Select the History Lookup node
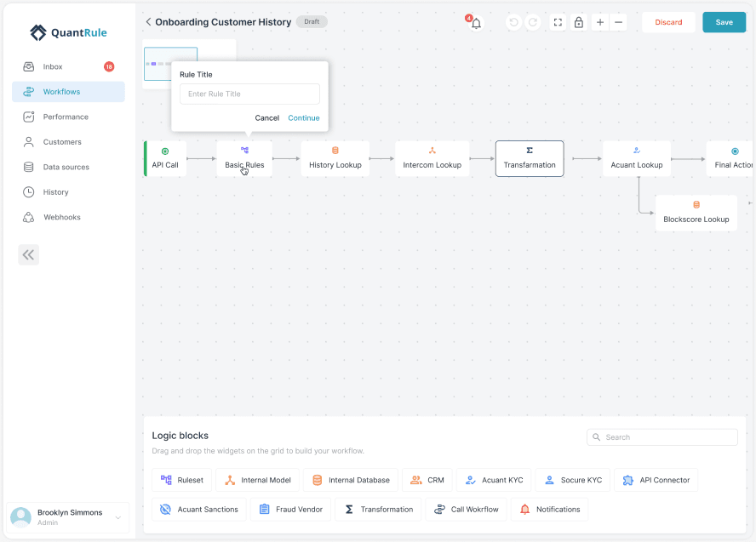Viewport: 756px width, 542px height. click(335, 158)
